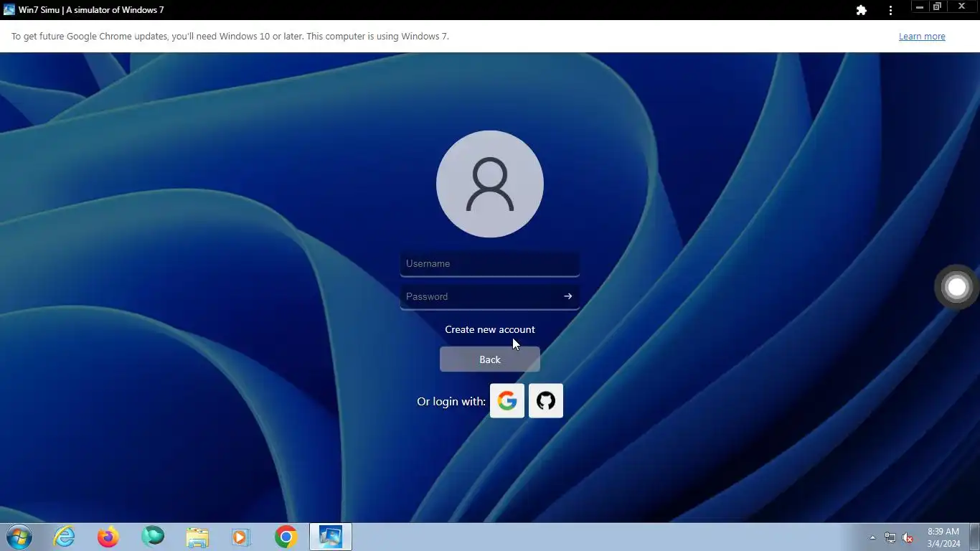980x551 pixels.
Task: Log in with Google icon
Action: coord(507,400)
